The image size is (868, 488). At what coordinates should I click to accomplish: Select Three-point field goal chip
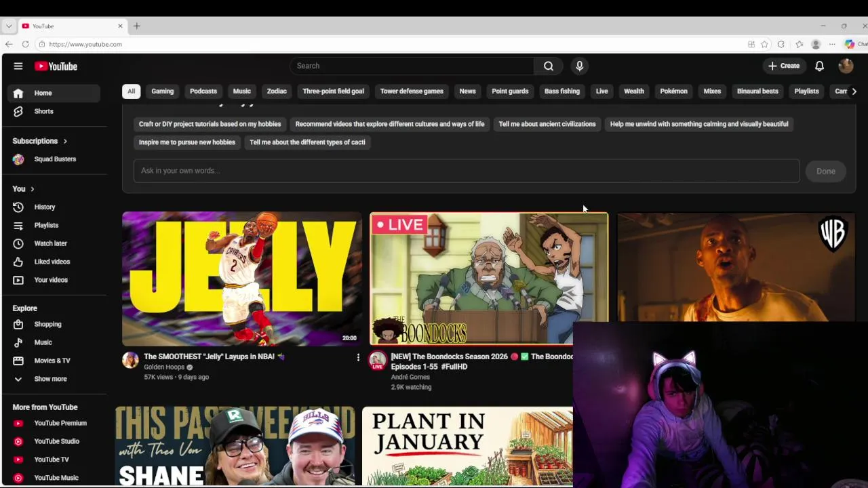coord(333,91)
